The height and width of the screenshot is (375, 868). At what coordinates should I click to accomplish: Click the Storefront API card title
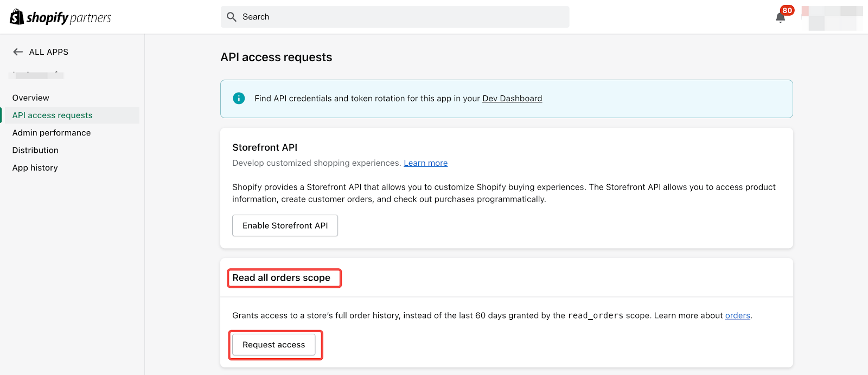point(265,147)
